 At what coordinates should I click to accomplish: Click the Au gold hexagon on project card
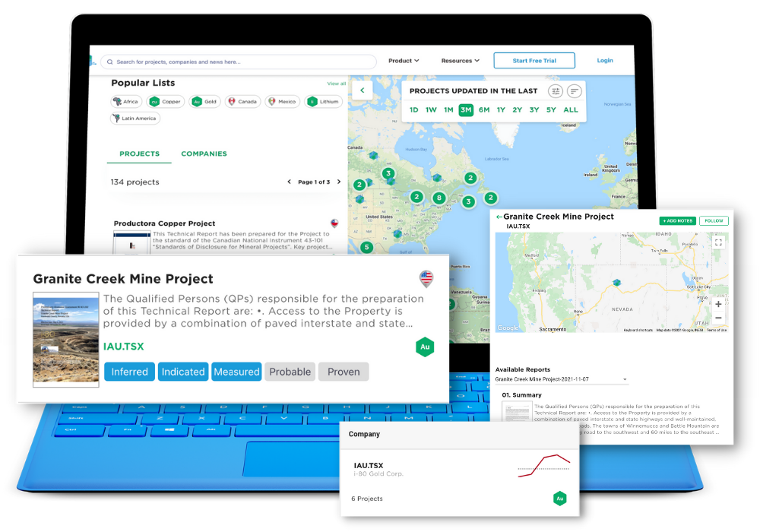[x=425, y=347]
